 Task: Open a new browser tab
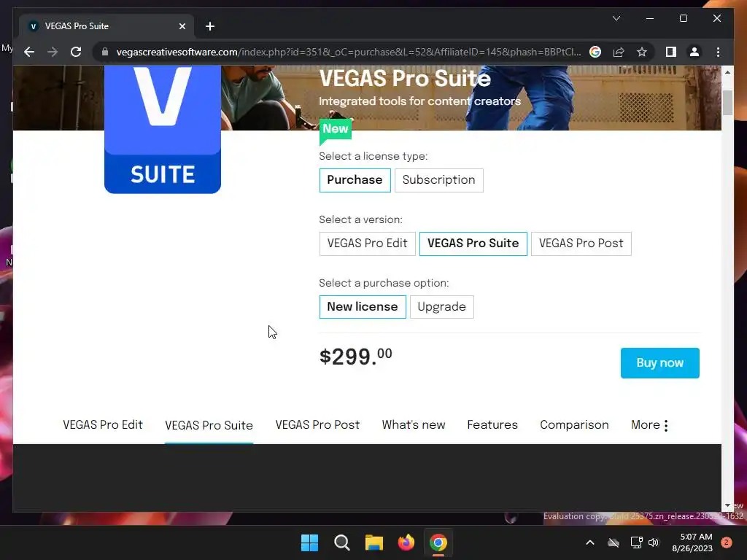point(210,26)
